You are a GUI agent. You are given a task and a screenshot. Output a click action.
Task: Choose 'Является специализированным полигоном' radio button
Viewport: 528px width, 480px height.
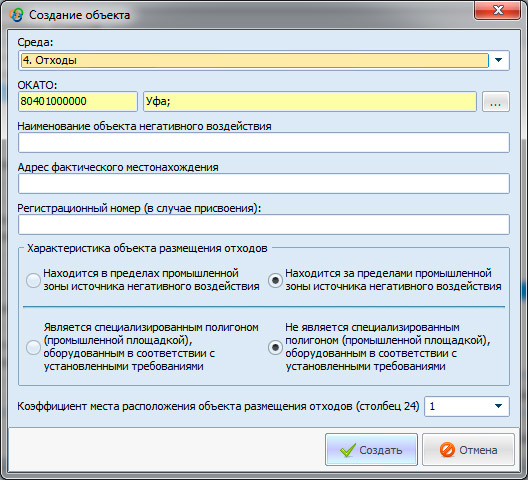[x=33, y=347]
